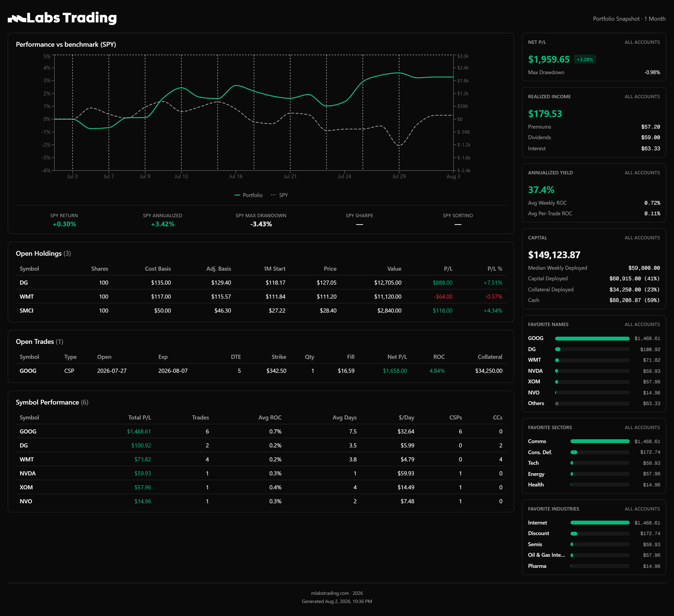Click ALL ACCOUNTS in Realized Income card
This screenshot has height=616, width=674.
(x=642, y=97)
